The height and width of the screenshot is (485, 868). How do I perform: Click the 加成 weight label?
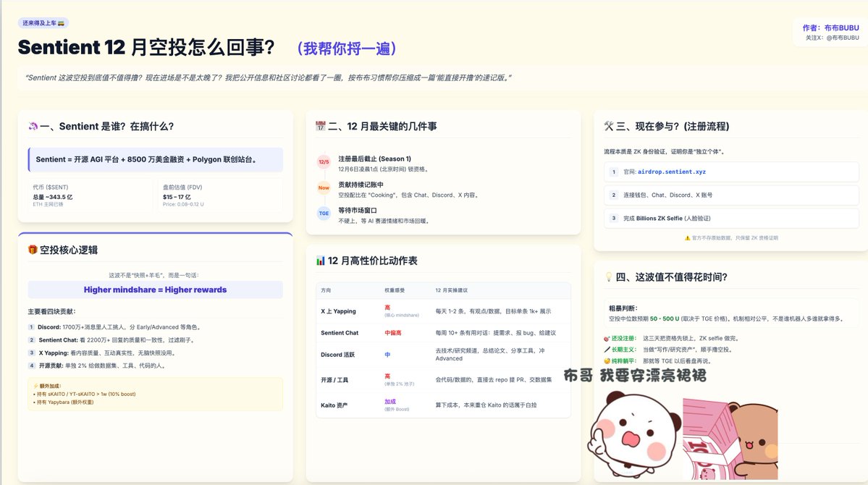pos(390,402)
